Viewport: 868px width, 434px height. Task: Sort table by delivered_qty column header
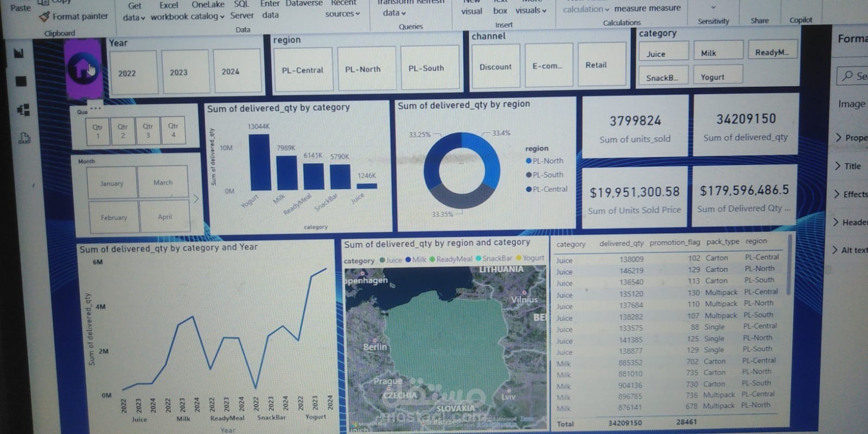[621, 243]
